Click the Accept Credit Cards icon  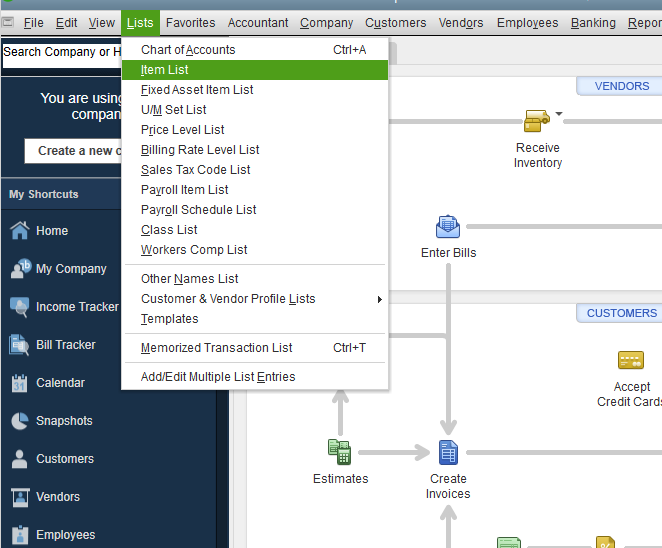[x=630, y=360]
